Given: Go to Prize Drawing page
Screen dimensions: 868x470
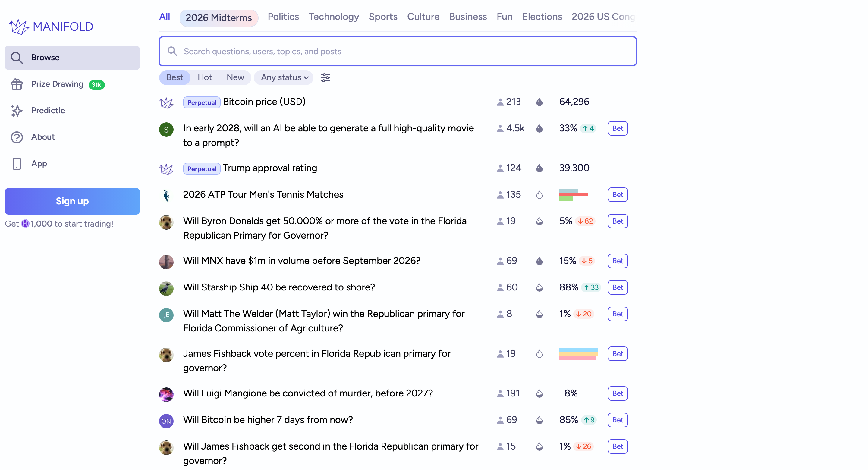Looking at the screenshot, I should point(72,84).
